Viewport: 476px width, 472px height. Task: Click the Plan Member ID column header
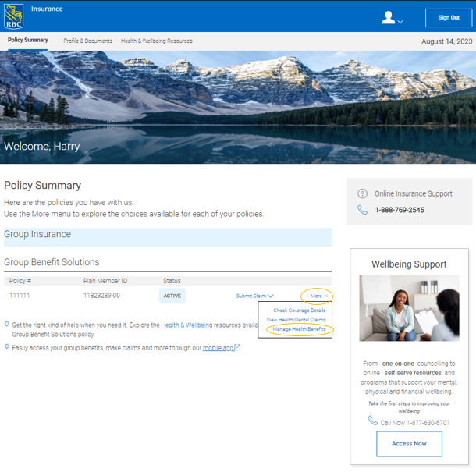pos(105,281)
